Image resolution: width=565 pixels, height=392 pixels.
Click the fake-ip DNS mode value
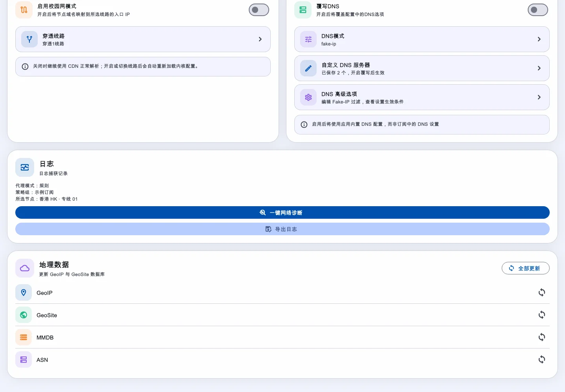coord(329,44)
